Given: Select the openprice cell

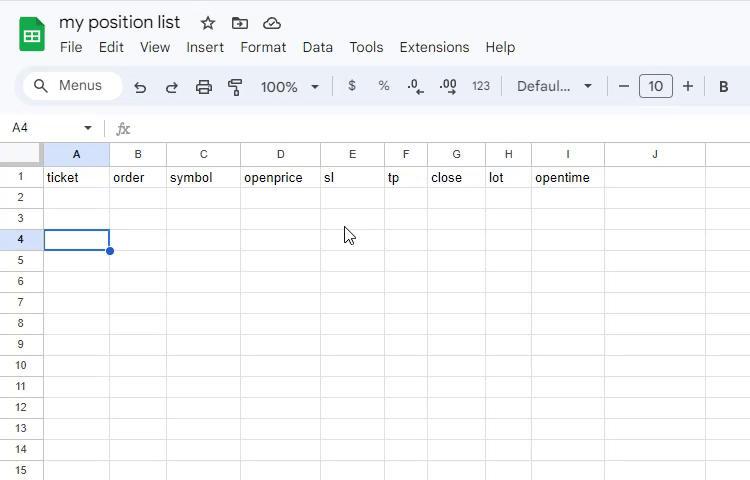Looking at the screenshot, I should click(281, 177).
